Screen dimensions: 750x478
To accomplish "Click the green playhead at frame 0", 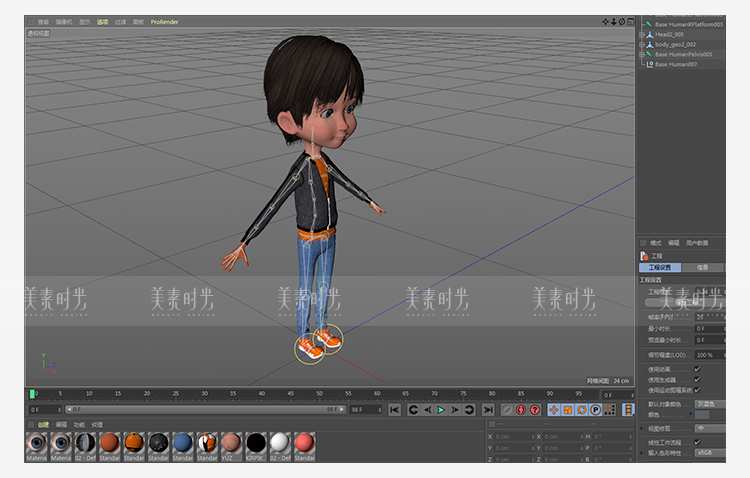I will coord(32,394).
